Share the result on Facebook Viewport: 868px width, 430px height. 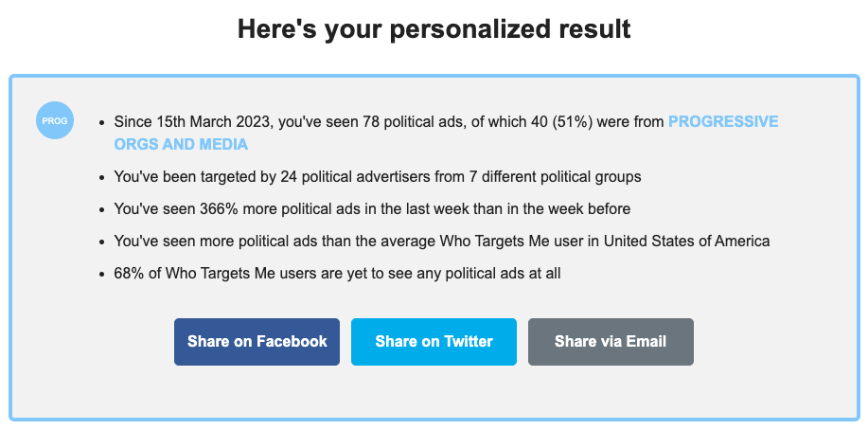257,342
